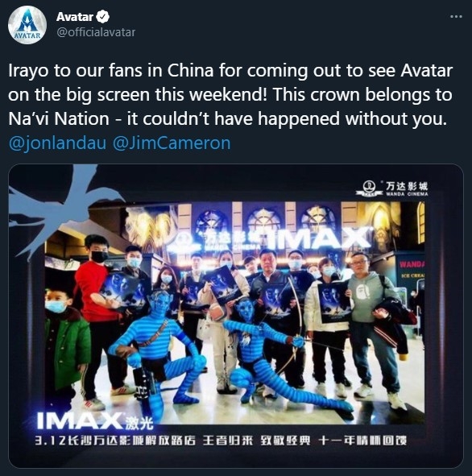Click the Wanda Cinema logo in the photo
The image size is (472, 476).
[x=392, y=188]
